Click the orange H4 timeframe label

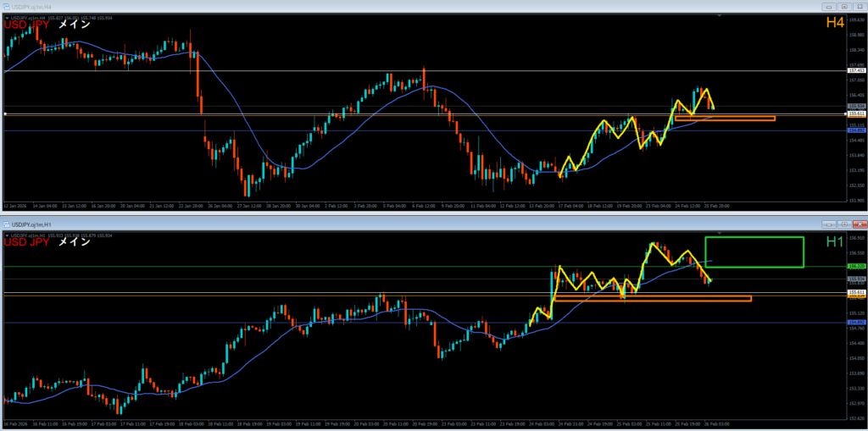[x=834, y=24]
